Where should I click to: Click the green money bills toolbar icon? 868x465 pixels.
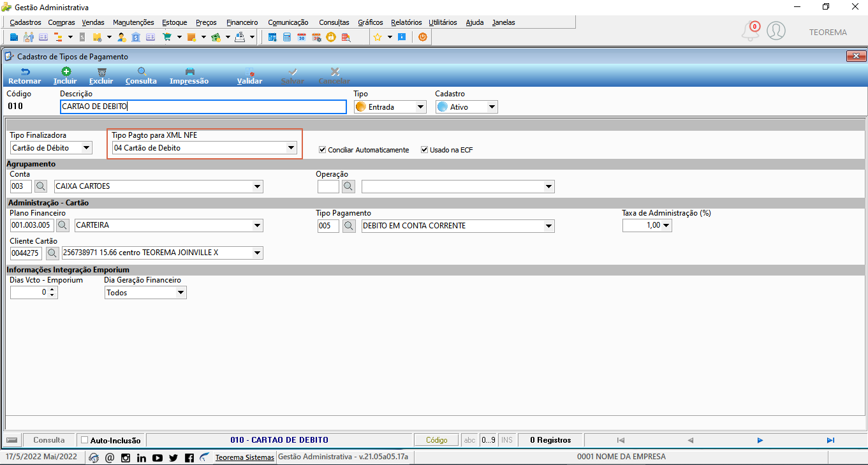click(x=216, y=37)
